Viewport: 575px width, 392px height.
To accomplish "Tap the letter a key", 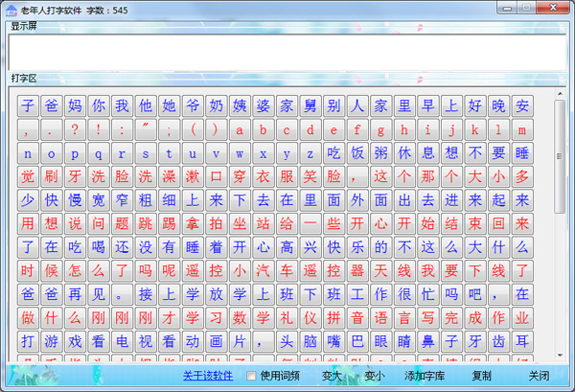I will (x=240, y=129).
